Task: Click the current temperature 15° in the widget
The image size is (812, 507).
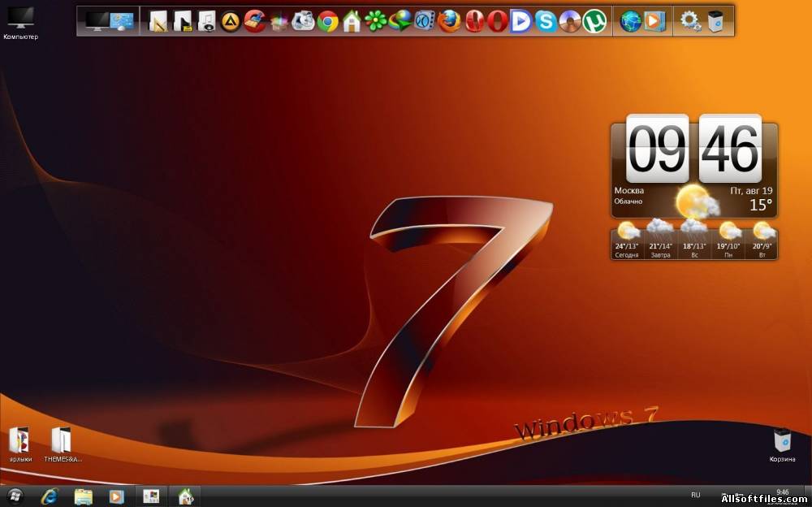Action: 761,205
